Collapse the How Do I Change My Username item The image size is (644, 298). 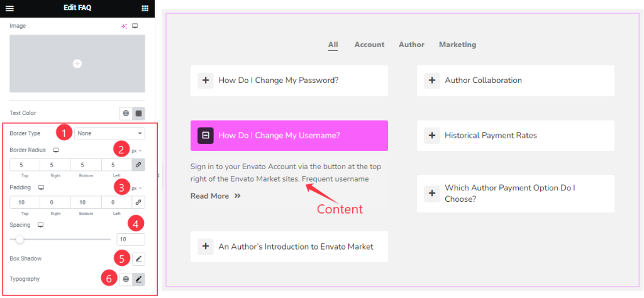(x=206, y=135)
